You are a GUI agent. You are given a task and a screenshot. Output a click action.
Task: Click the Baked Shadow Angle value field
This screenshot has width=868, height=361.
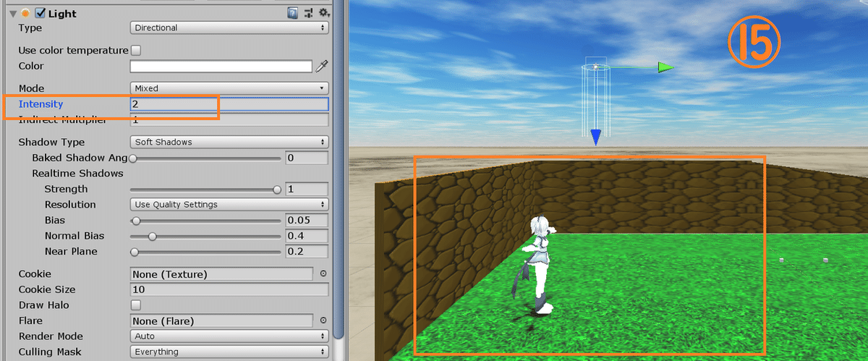(x=307, y=158)
